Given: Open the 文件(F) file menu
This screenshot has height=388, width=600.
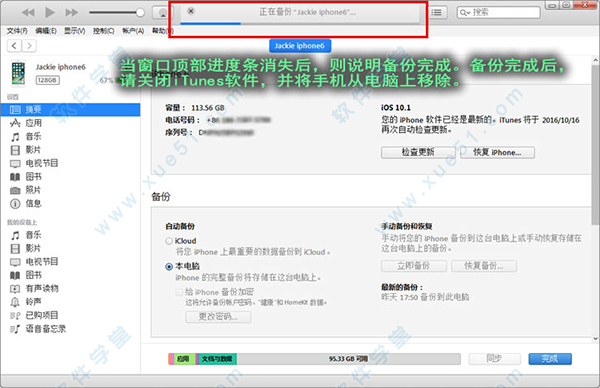Looking at the screenshot, I should coord(17,31).
